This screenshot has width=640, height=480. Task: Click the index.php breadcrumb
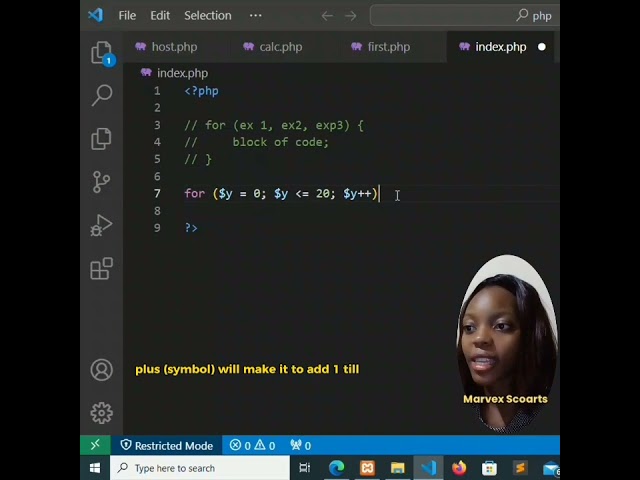pyautogui.click(x=175, y=73)
